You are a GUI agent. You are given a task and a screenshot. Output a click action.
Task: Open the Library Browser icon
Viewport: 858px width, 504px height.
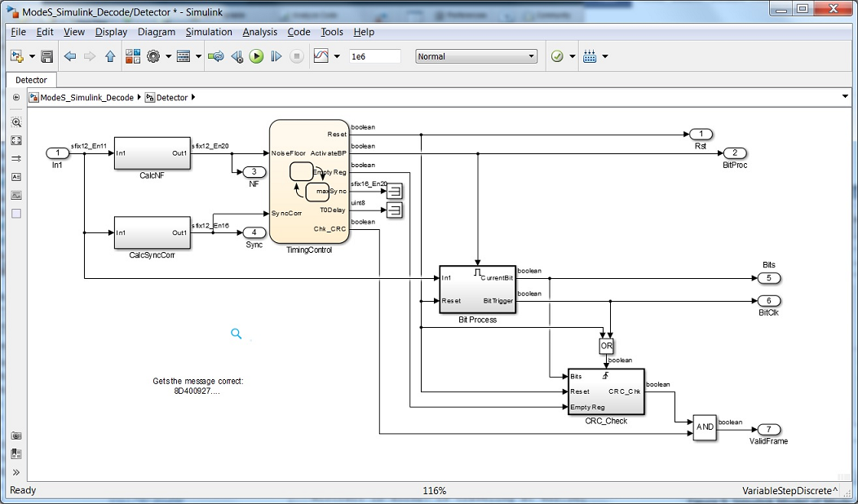tap(133, 56)
